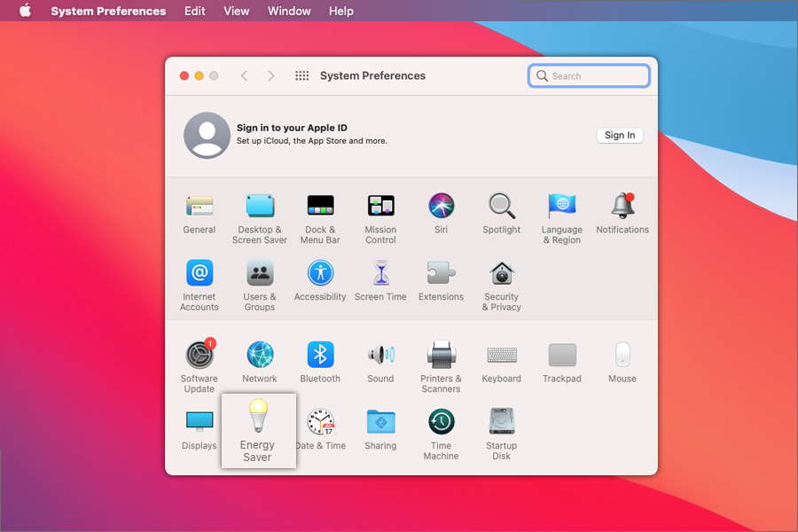Image resolution: width=798 pixels, height=532 pixels.
Task: Open the Apple menu
Action: [25, 12]
